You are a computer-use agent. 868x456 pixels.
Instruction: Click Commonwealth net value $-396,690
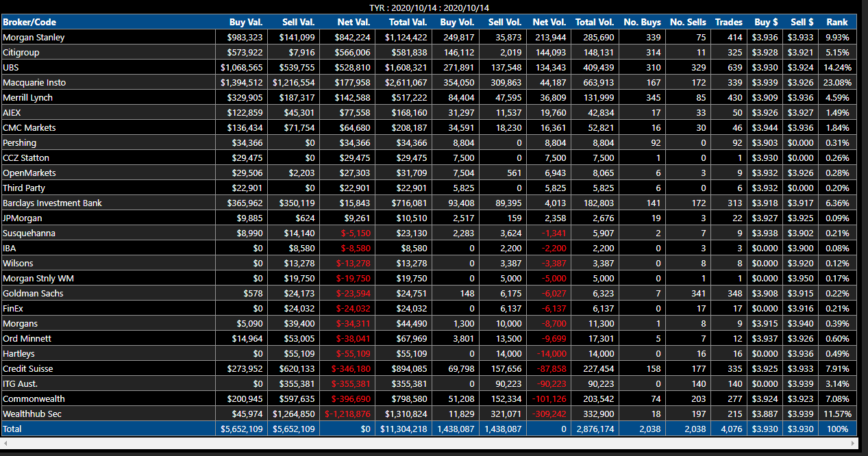click(350, 398)
